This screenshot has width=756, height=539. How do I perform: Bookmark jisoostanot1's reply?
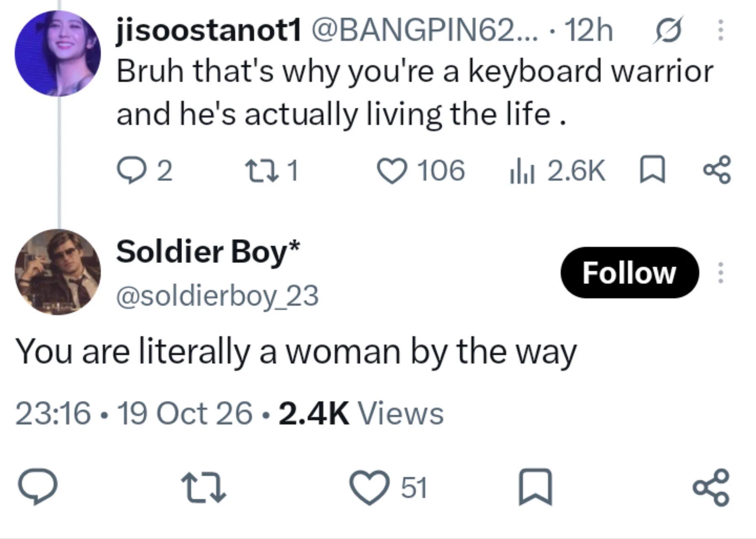click(652, 170)
